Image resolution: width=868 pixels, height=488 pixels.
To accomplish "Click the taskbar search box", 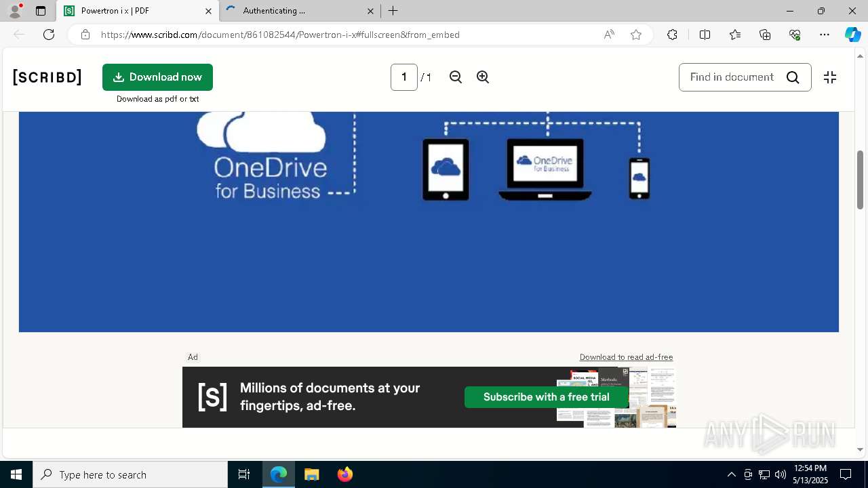I will point(130,474).
